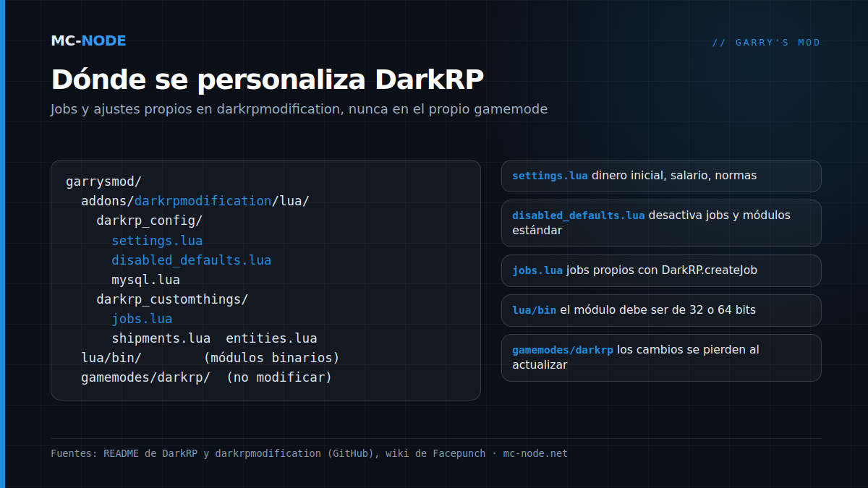This screenshot has height=488, width=868.
Task: Click the darkrp_customthings/ folder row
Action: (172, 299)
